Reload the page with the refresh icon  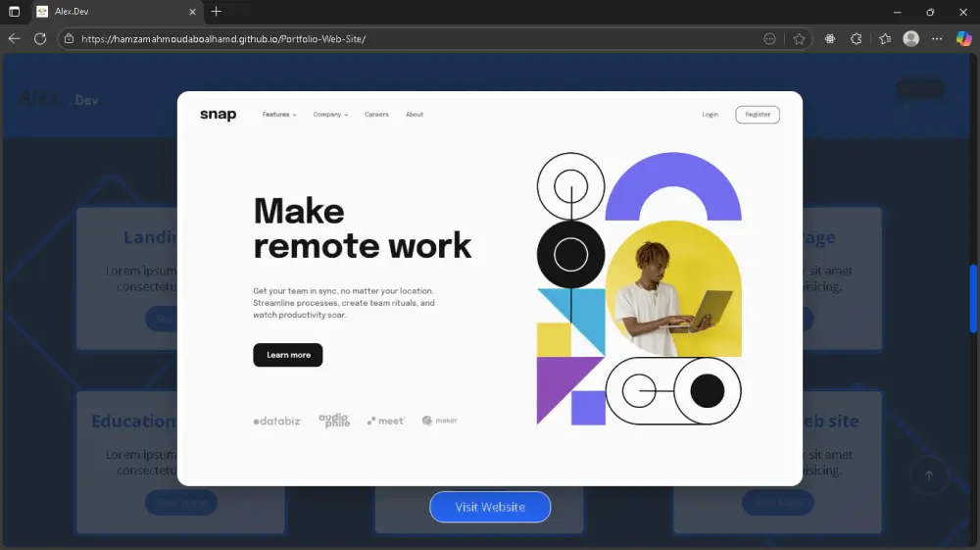point(40,39)
